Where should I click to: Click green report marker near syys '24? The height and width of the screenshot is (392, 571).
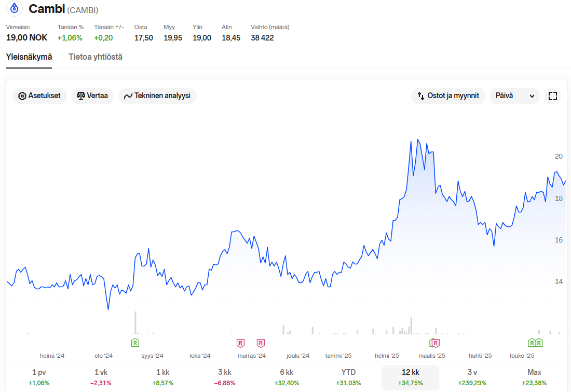[135, 343]
